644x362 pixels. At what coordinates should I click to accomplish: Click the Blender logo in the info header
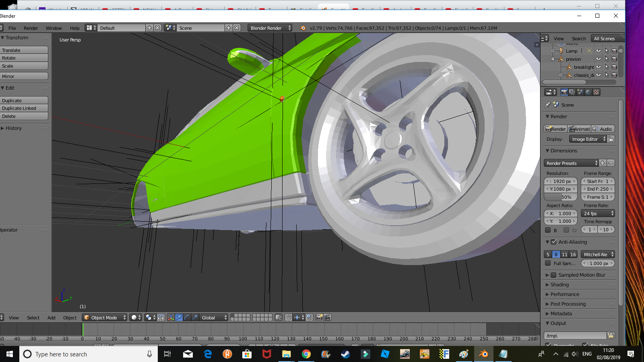[x=303, y=28]
